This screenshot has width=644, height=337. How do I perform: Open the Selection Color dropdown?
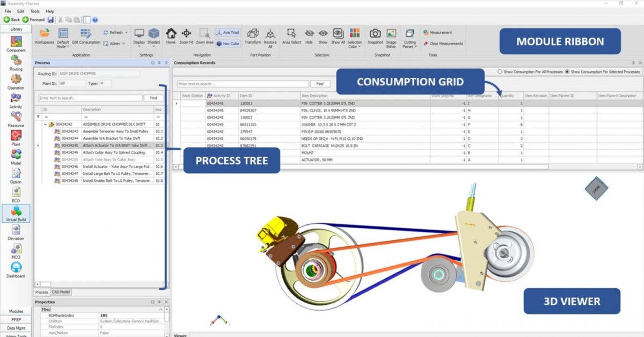click(355, 38)
